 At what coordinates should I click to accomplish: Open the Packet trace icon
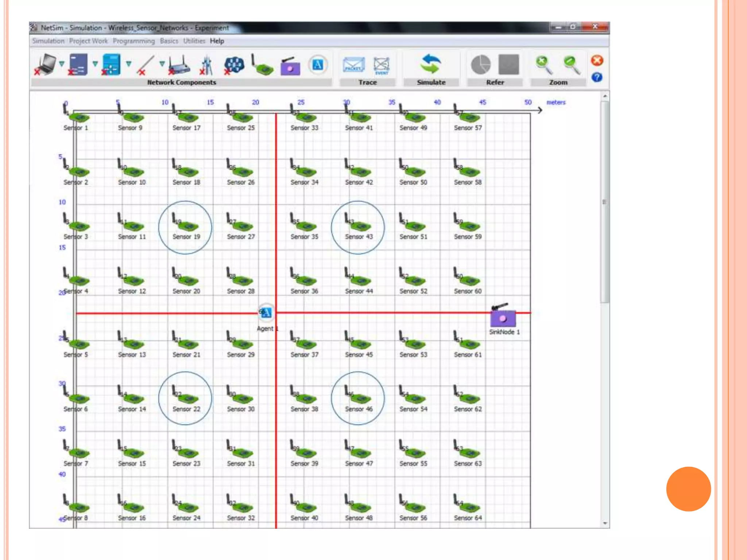353,66
